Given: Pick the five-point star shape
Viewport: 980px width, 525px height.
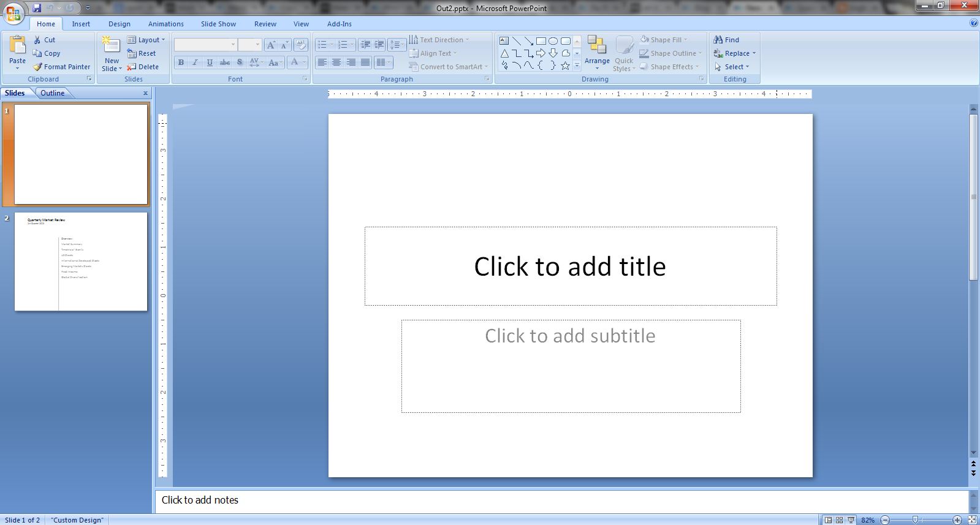Looking at the screenshot, I should (x=565, y=66).
